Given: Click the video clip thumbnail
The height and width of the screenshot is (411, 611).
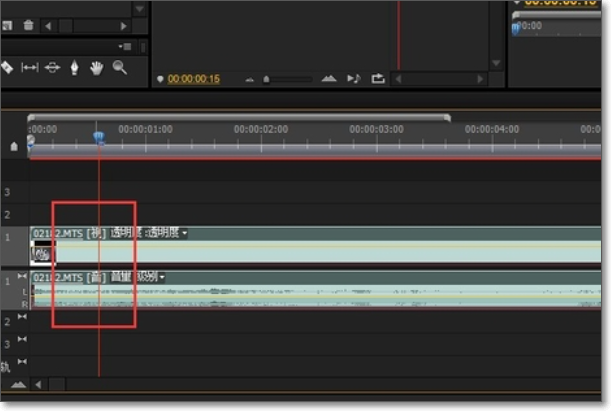Looking at the screenshot, I should [x=43, y=252].
